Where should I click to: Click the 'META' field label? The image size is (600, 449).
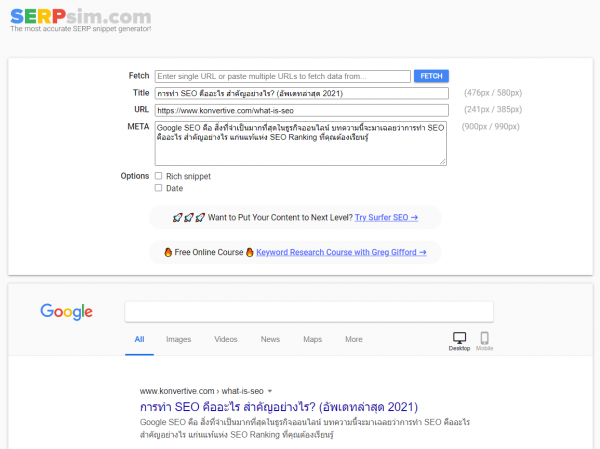point(138,127)
